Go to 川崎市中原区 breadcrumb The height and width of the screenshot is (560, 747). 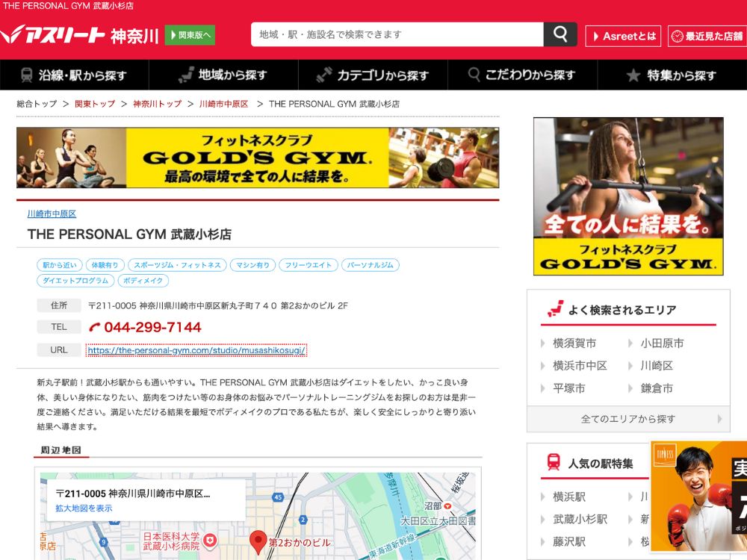coord(224,104)
